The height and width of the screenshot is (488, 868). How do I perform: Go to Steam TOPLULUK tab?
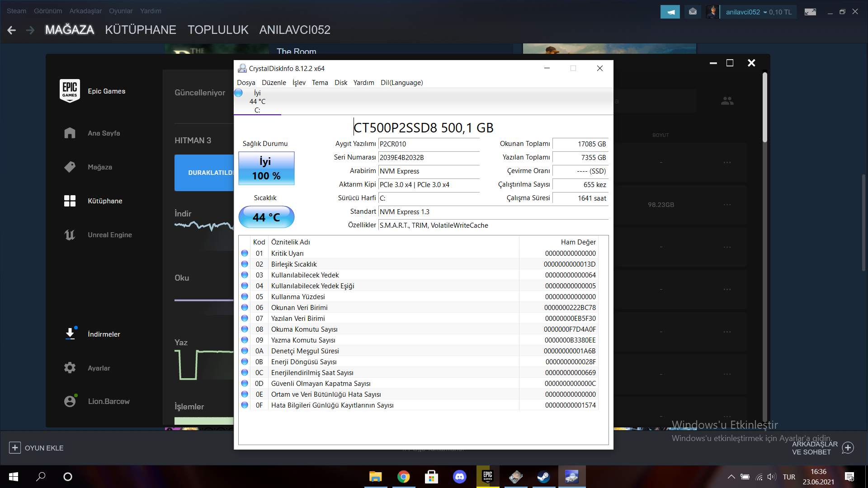click(x=218, y=30)
